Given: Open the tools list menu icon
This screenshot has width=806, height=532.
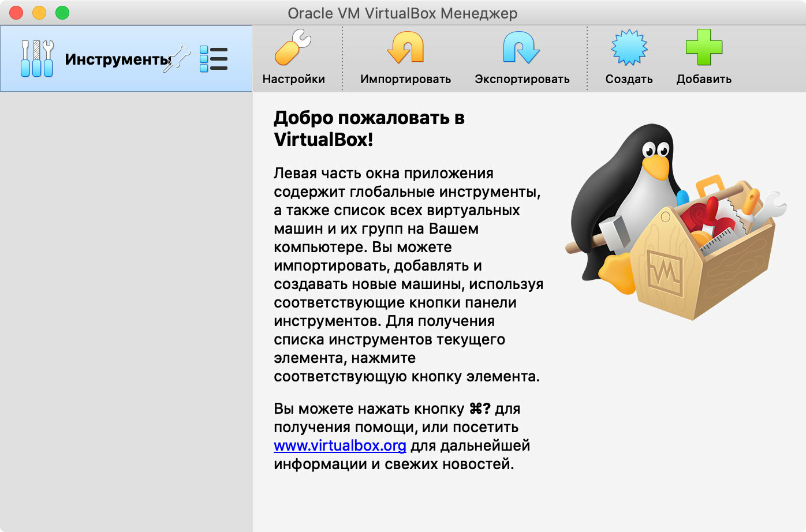Looking at the screenshot, I should click(214, 59).
